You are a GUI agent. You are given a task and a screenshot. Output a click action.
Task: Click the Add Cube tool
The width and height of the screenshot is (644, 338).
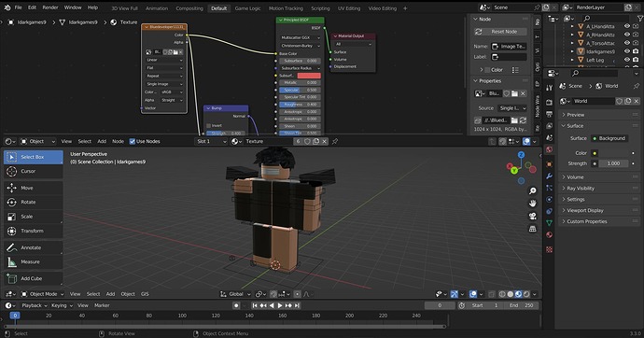34,278
